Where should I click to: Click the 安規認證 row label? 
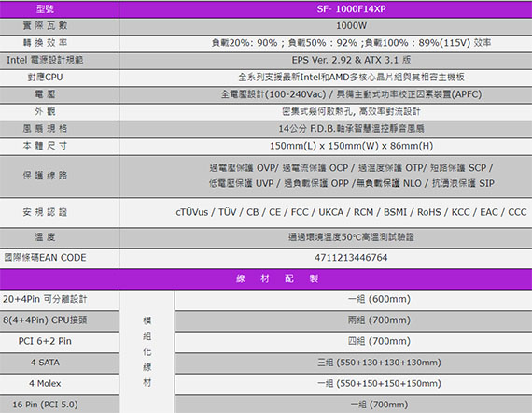(x=45, y=212)
